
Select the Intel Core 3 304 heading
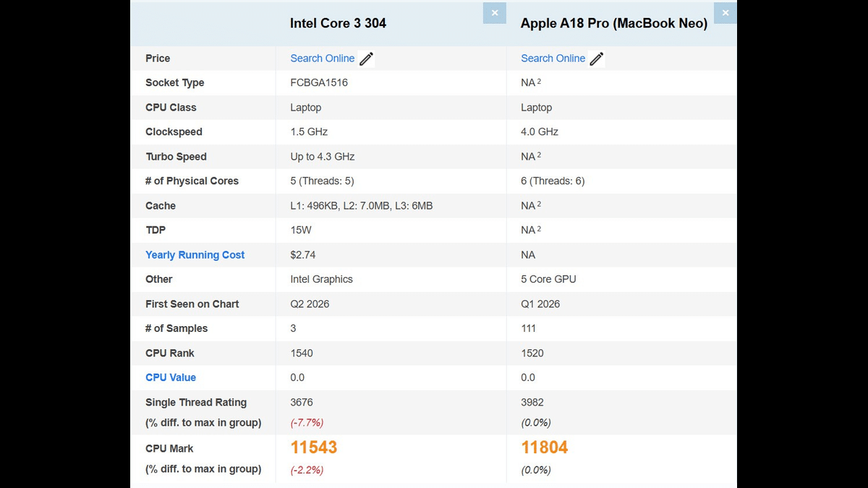[x=339, y=23]
